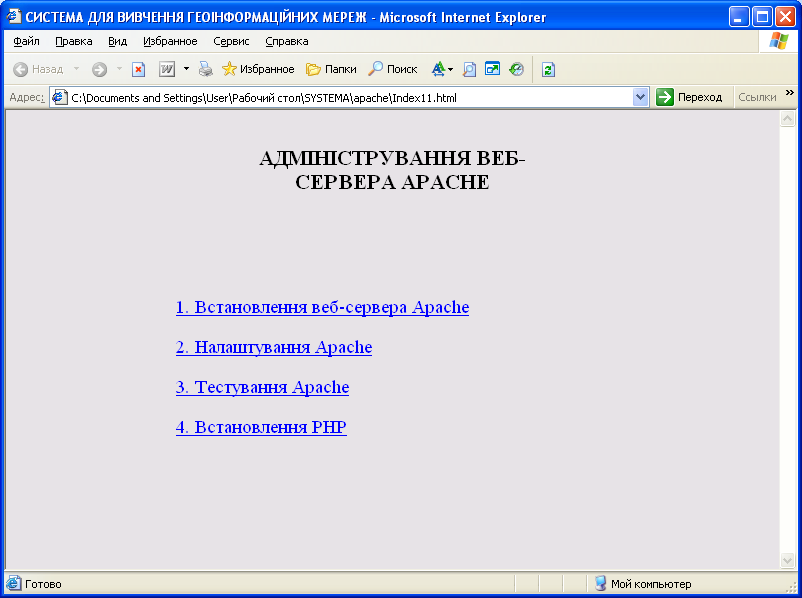Close the Internet Explorer window
802x598 pixels.
785,17
